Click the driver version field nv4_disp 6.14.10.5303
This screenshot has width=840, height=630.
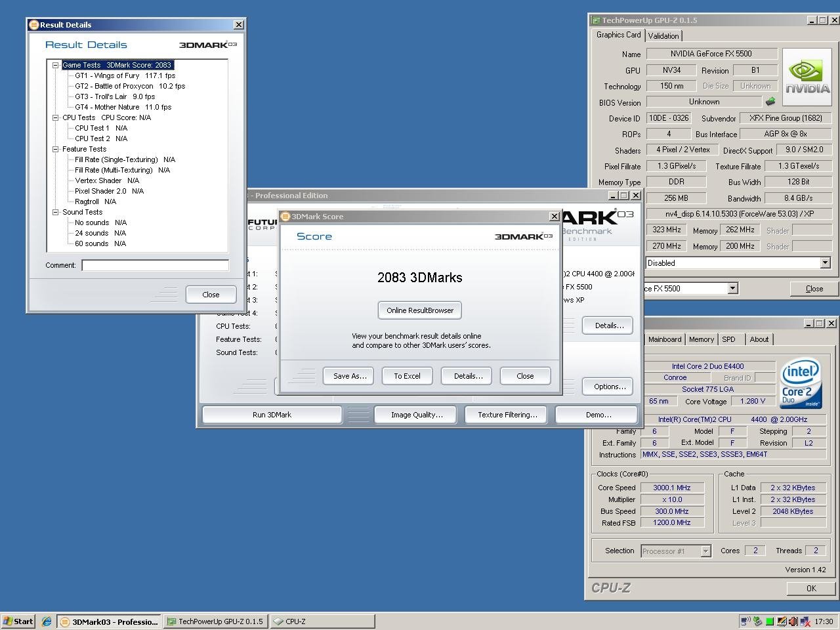coord(739,214)
